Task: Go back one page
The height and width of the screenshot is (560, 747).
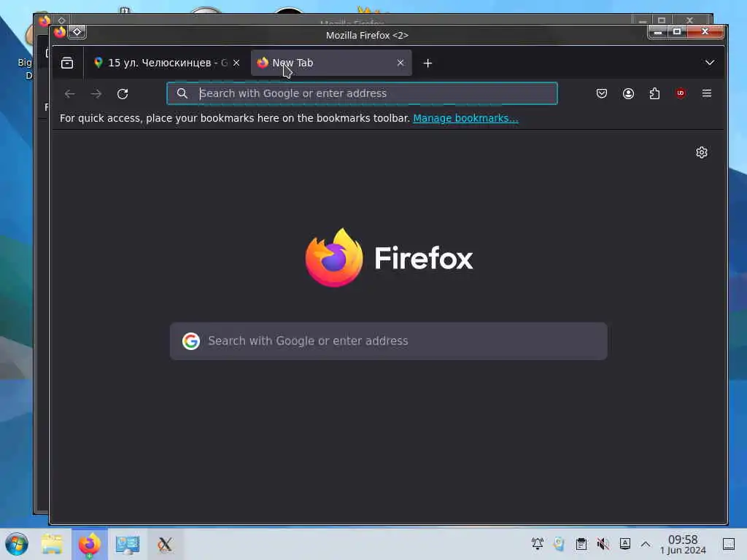Action: (70, 94)
